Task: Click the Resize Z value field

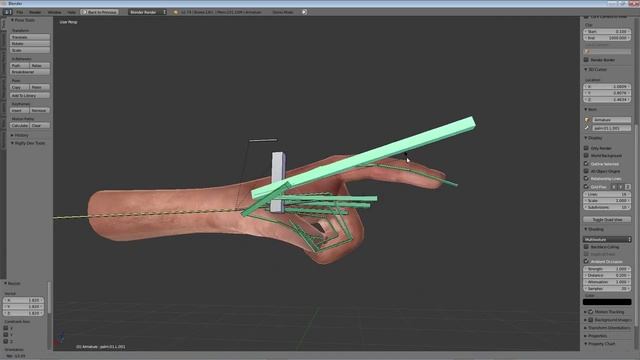Action: point(23,313)
